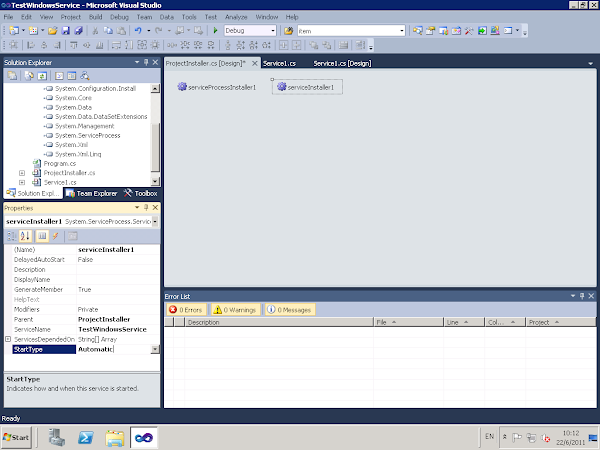600x450 pixels.
Task: Save the current file with the floppy icon
Action: tap(66, 31)
